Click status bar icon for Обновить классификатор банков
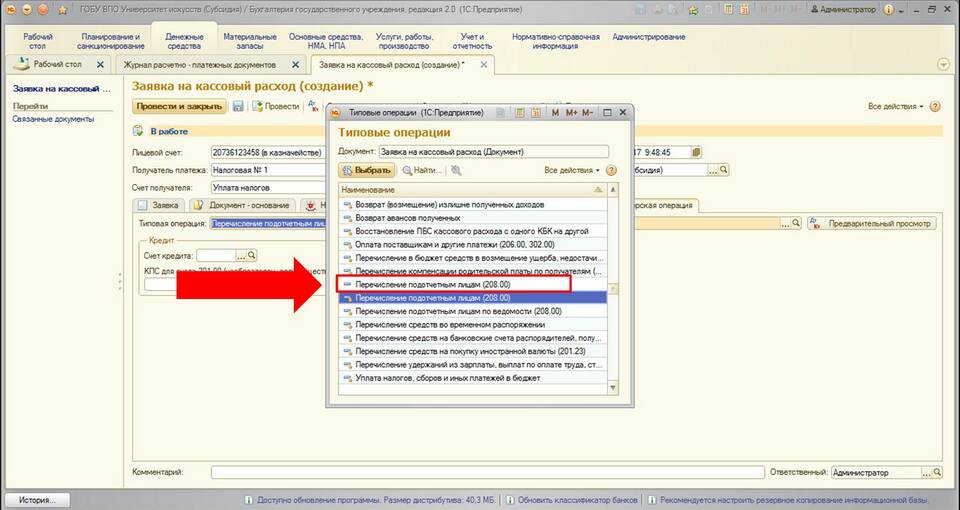Screen dimensions: 960x510 (x=510, y=500)
